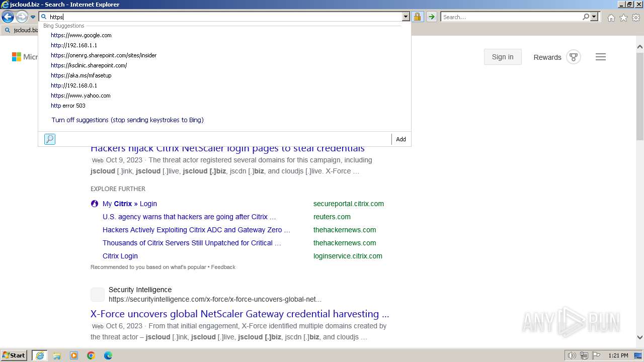
Task: Open Hackers hijack Citrix NetScaler result
Action: click(227, 149)
